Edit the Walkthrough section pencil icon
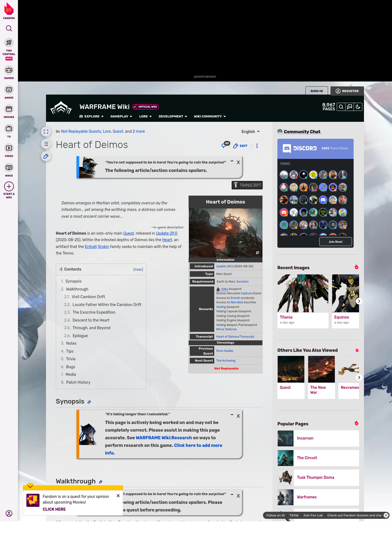 [x=100, y=482]
